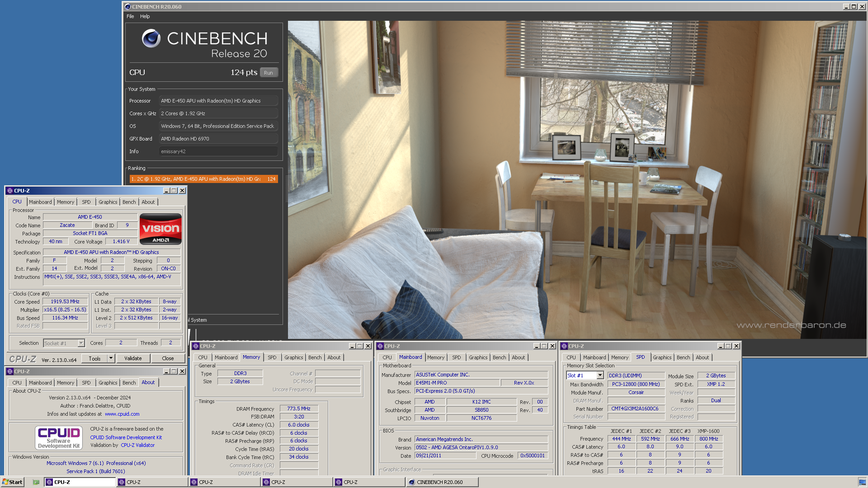
Task: Open About tab in CPU-Z SPD window
Action: tap(702, 357)
